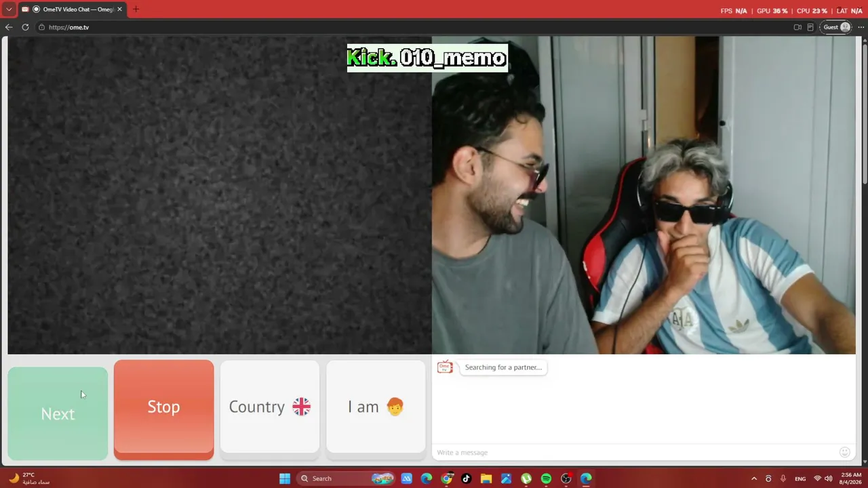Image resolution: width=868 pixels, height=488 pixels.
Task: Go back with the browser back arrow
Action: pyautogui.click(x=9, y=27)
